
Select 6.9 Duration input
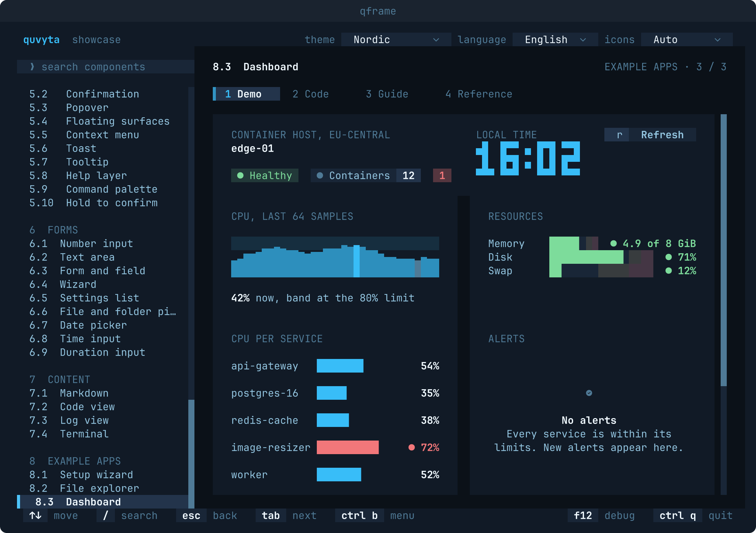click(103, 352)
